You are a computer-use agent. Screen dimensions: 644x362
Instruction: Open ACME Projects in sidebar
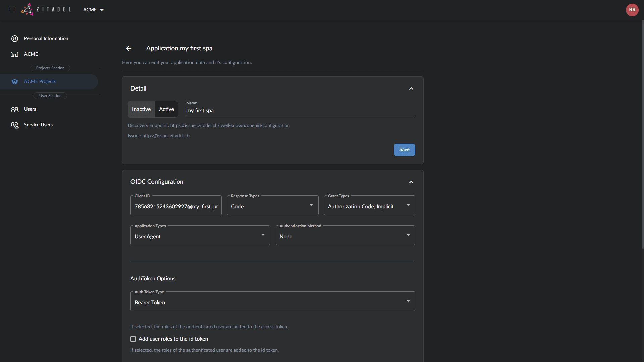click(x=40, y=82)
